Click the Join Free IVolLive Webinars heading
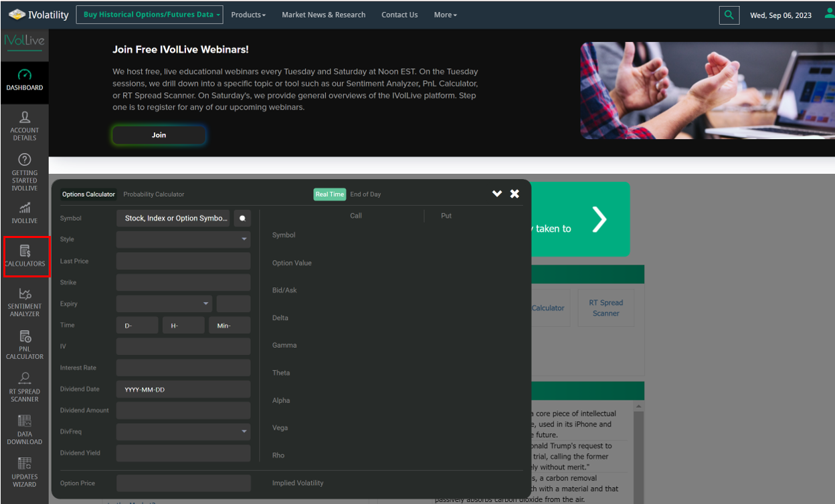 pyautogui.click(x=181, y=49)
